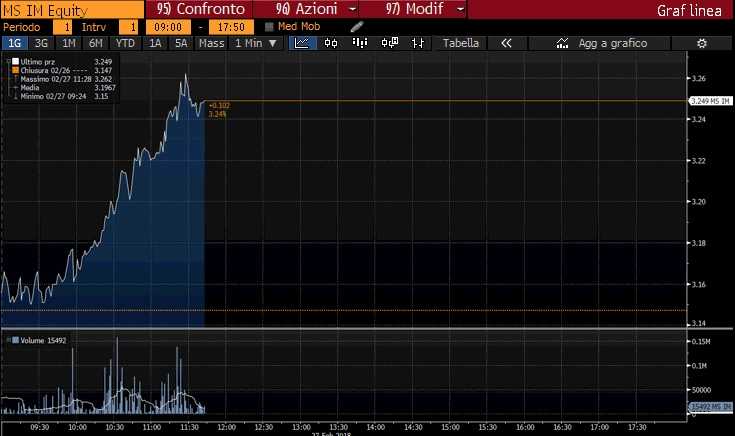Select the 5A period tab
The image size is (735, 436).
pyautogui.click(x=181, y=43)
